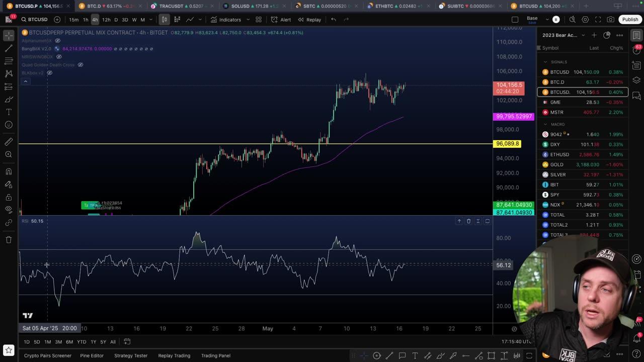Remove drawings with the trash icon
The image size is (644, 362).
[x=9, y=240]
